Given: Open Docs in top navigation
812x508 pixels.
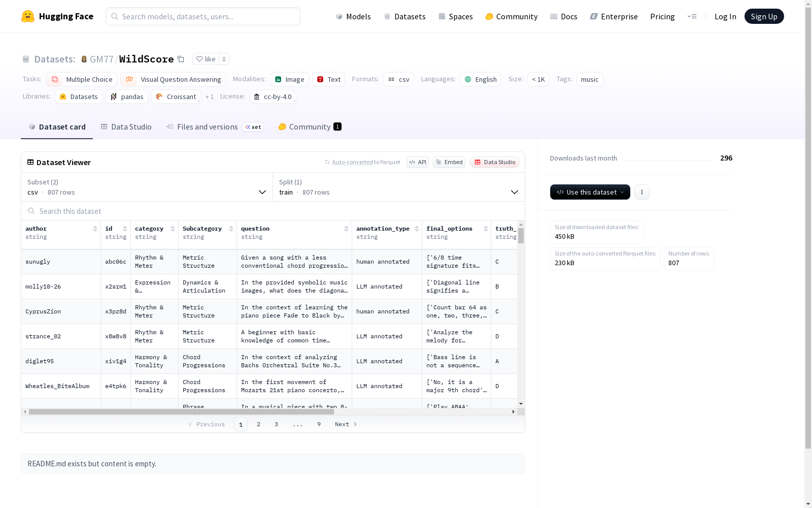Looking at the screenshot, I should tap(564, 16).
